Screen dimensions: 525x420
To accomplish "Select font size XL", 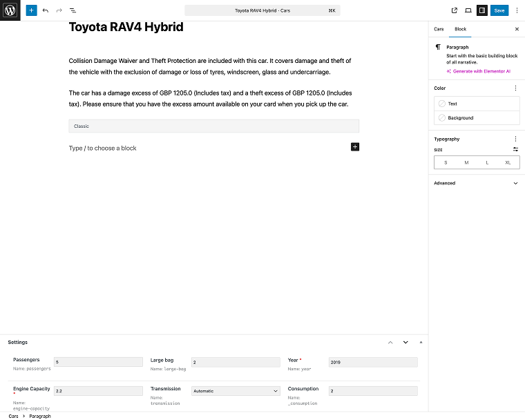I will 508,162.
